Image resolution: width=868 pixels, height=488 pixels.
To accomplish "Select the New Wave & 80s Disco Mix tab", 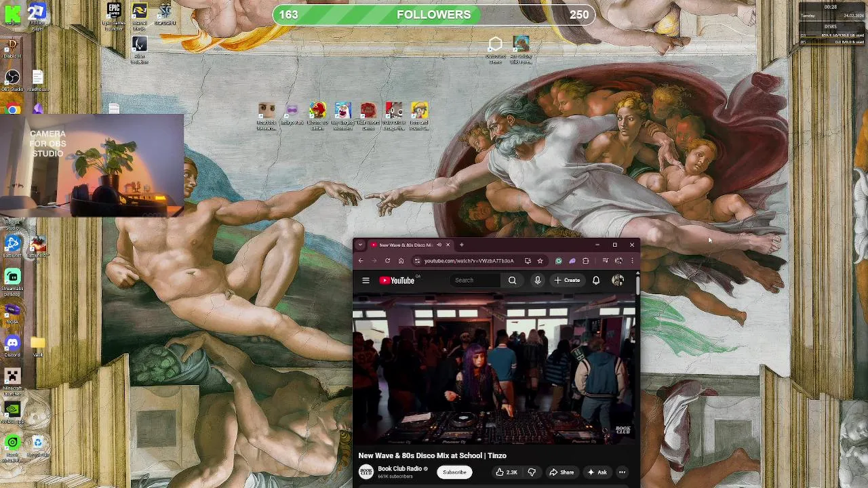I will (x=405, y=245).
